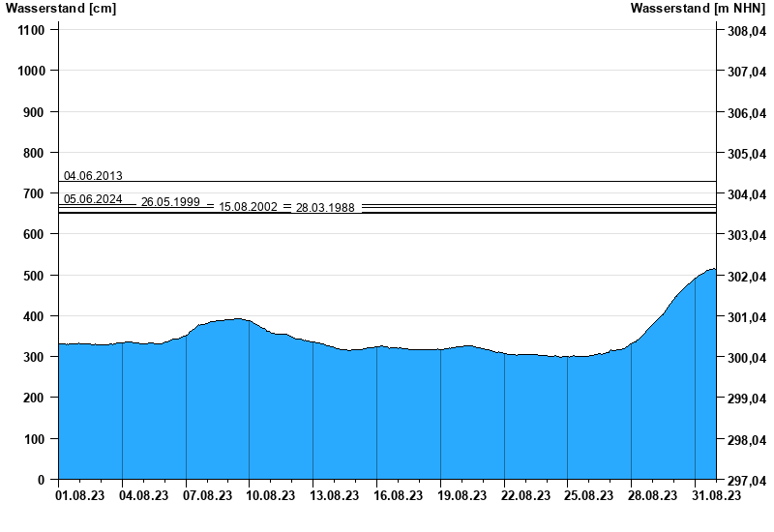Select the 28.03.1988 reference label
The height and width of the screenshot is (532, 774).
[x=325, y=208]
